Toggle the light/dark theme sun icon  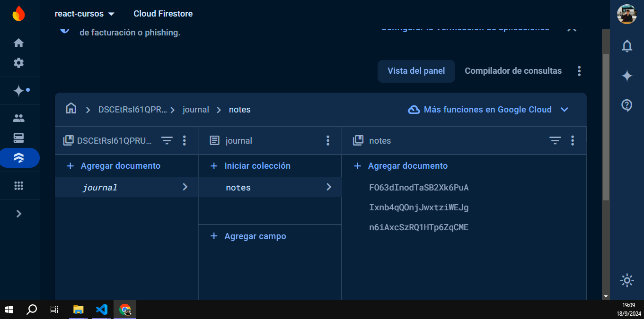627,280
